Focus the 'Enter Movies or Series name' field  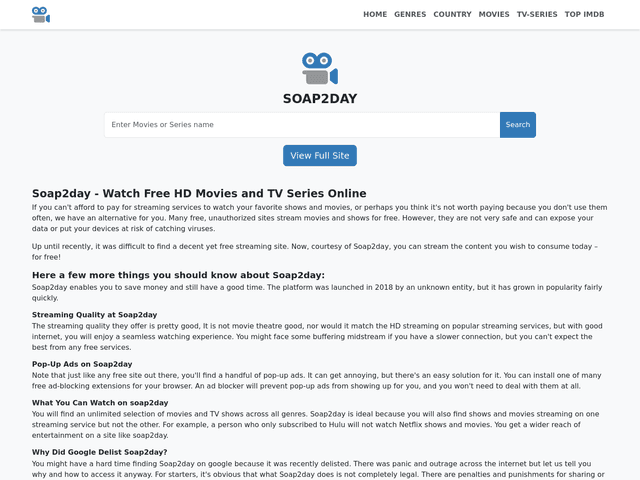[x=302, y=125]
